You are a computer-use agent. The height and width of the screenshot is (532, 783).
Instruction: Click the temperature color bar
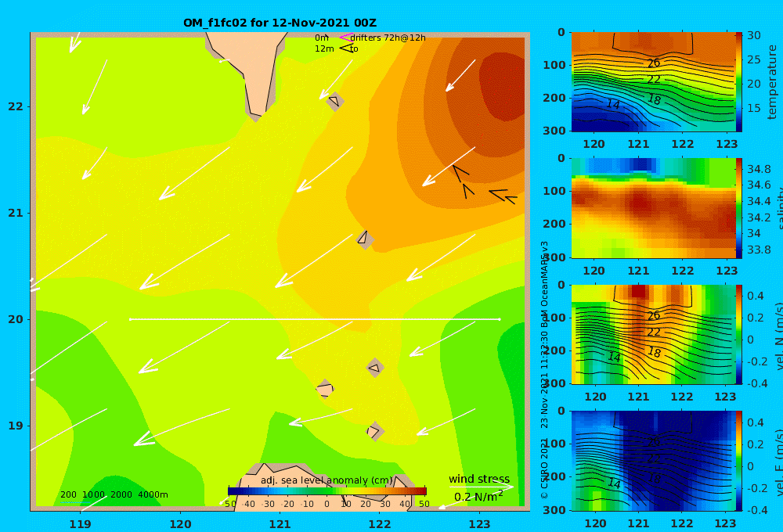pyautogui.click(x=738, y=82)
